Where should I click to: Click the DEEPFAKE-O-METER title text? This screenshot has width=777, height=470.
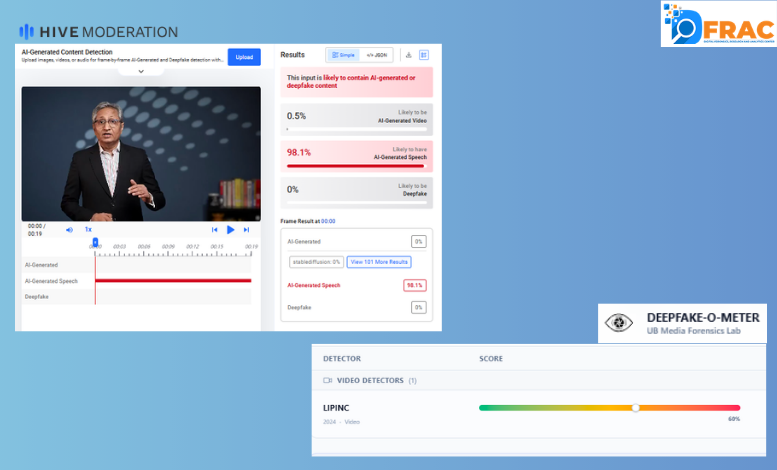coord(703,318)
